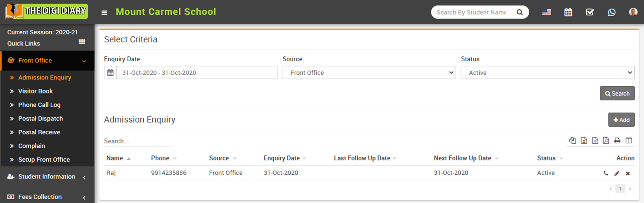644x203 pixels.
Task: Click the follow-up phone icon for Raj
Action: (606, 173)
